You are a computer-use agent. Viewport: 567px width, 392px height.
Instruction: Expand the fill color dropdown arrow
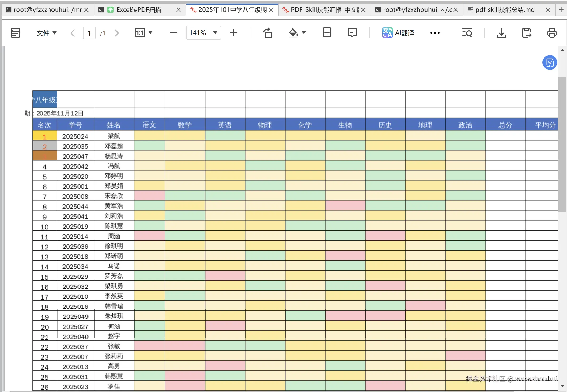click(x=304, y=33)
